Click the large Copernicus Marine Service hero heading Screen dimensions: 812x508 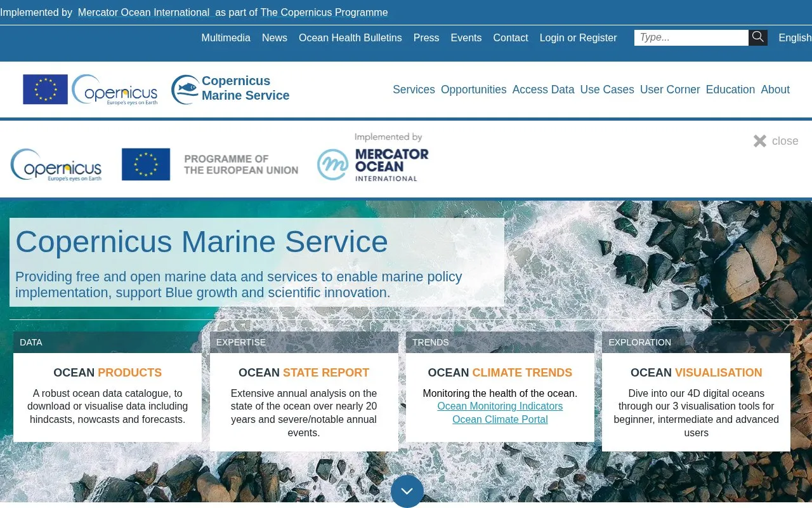click(x=202, y=241)
